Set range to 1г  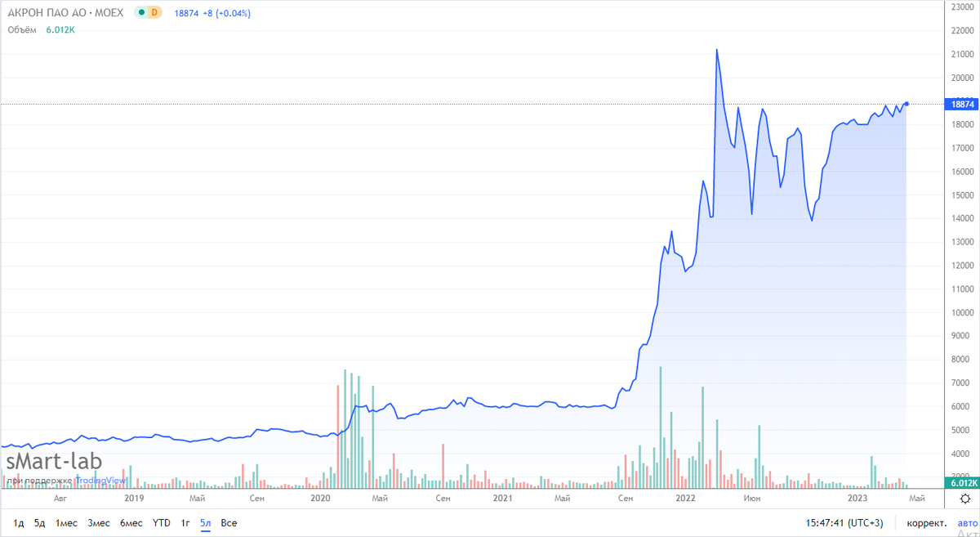[x=185, y=522]
